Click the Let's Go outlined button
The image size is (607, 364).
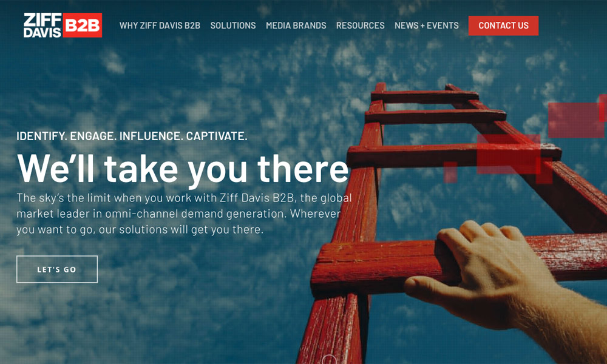pyautogui.click(x=57, y=269)
